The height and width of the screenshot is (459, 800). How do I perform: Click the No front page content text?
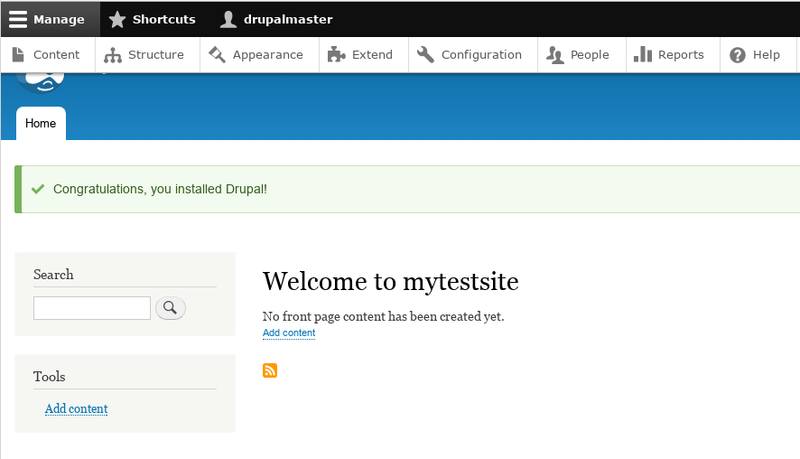(383, 316)
